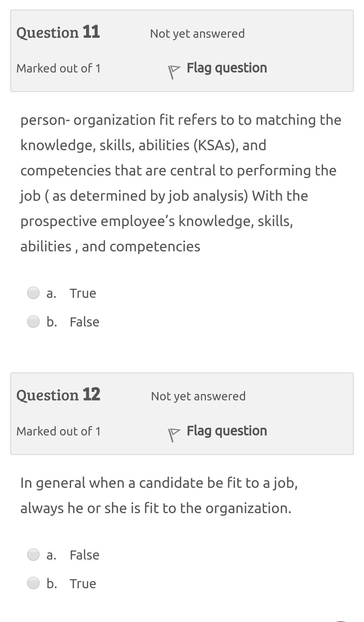Select the unfilled radio circle next to False

pyautogui.click(x=33, y=321)
